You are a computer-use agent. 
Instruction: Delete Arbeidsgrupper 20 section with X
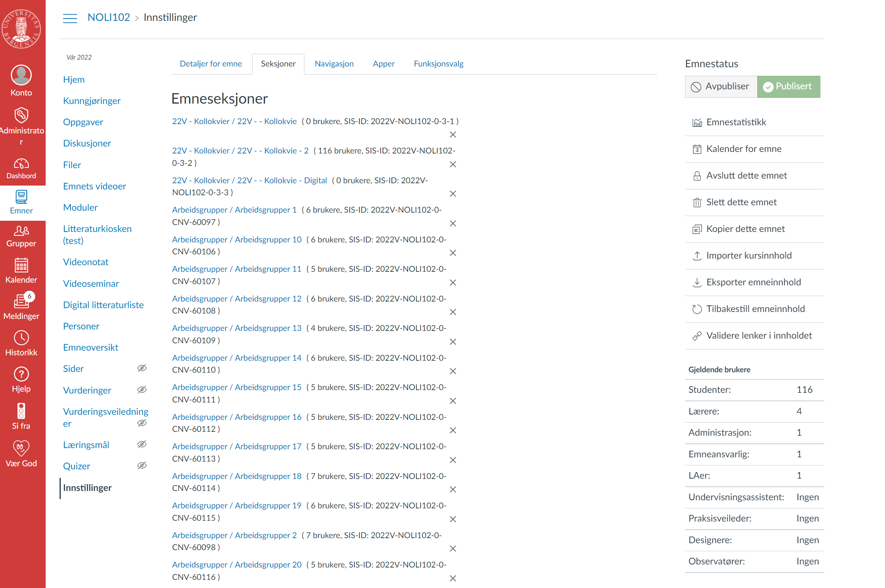tap(453, 578)
